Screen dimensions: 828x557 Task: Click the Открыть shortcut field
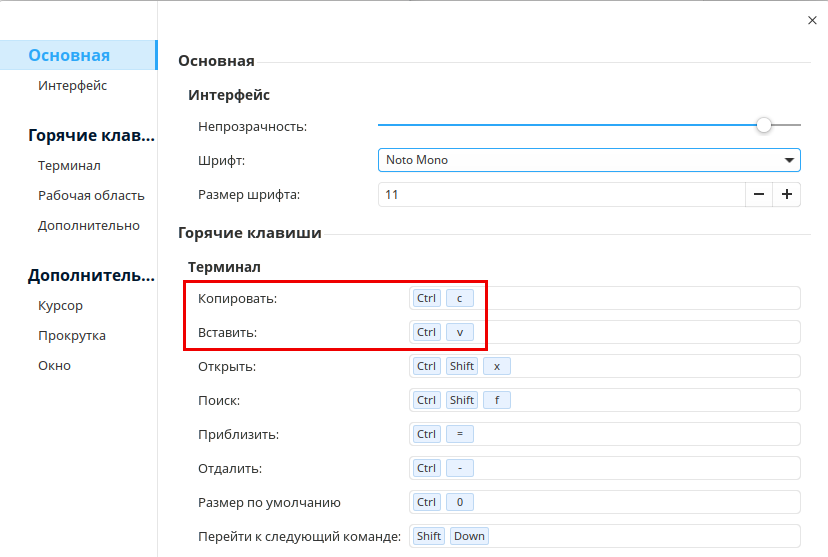tap(605, 366)
